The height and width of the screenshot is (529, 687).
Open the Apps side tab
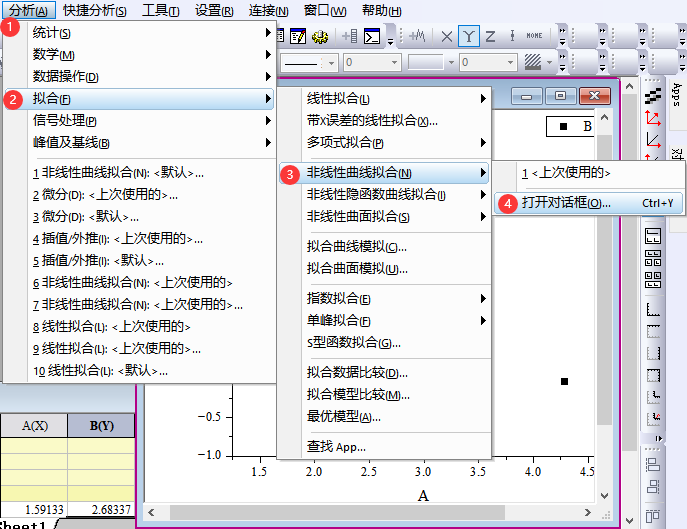677,95
